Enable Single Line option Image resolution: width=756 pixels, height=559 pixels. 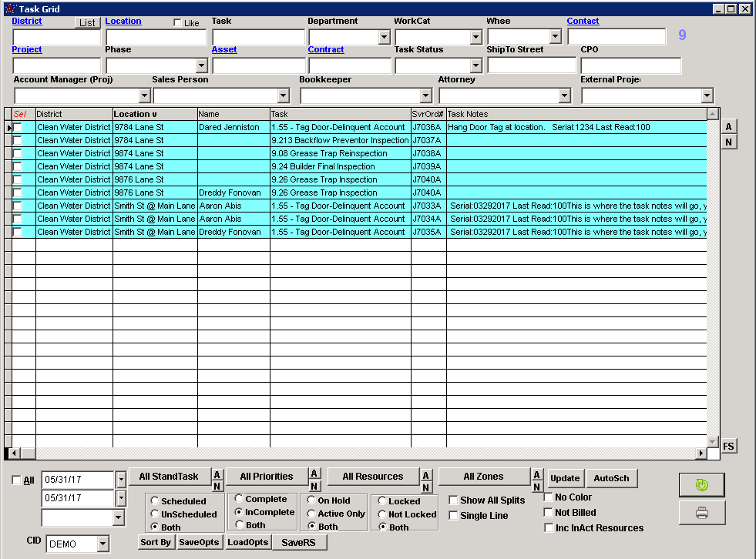click(453, 516)
